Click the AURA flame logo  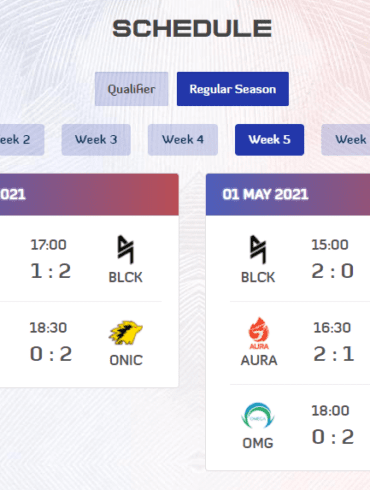[x=259, y=333]
